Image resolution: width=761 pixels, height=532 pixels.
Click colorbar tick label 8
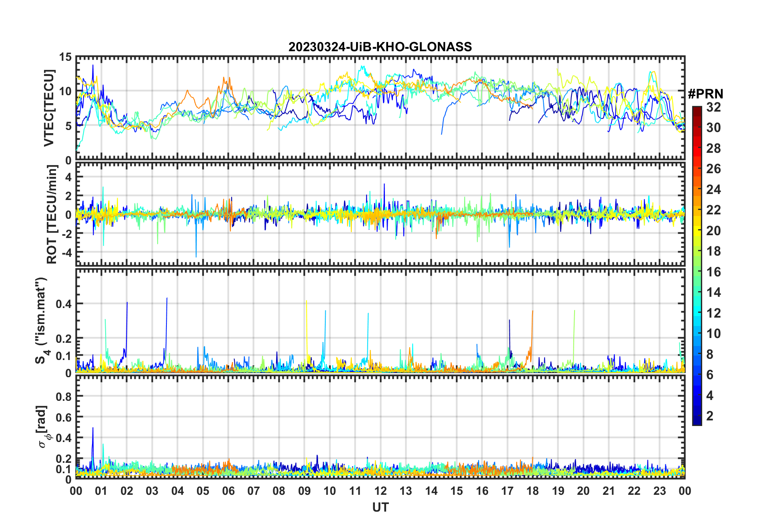(710, 354)
